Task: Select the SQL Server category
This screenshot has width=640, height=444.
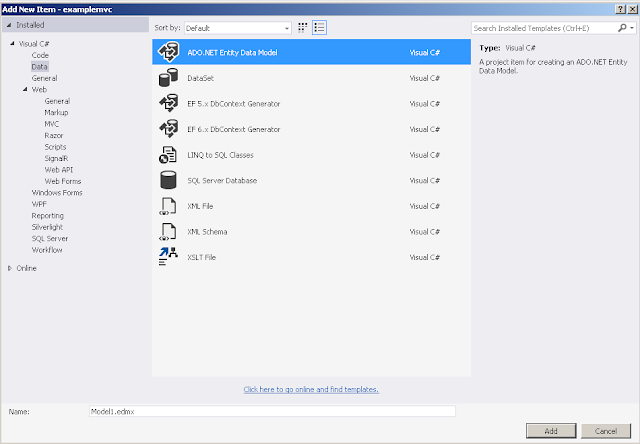Action: 50,238
